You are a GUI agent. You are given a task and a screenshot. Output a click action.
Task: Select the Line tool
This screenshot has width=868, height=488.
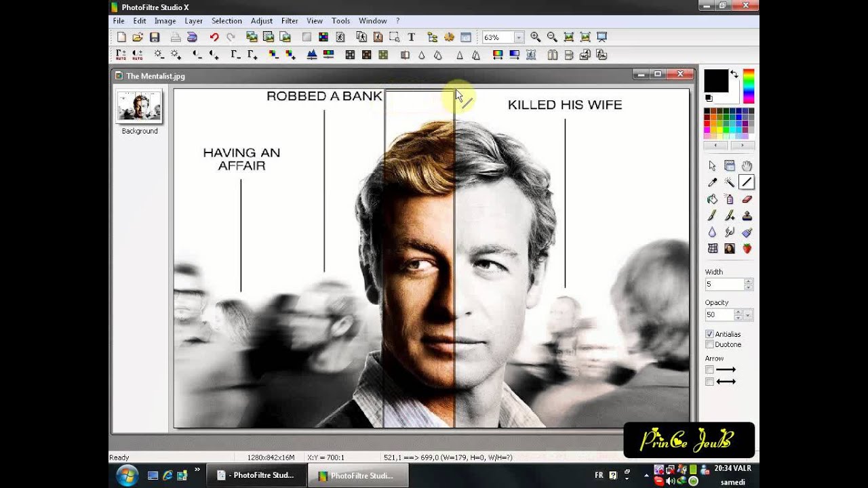(x=747, y=182)
